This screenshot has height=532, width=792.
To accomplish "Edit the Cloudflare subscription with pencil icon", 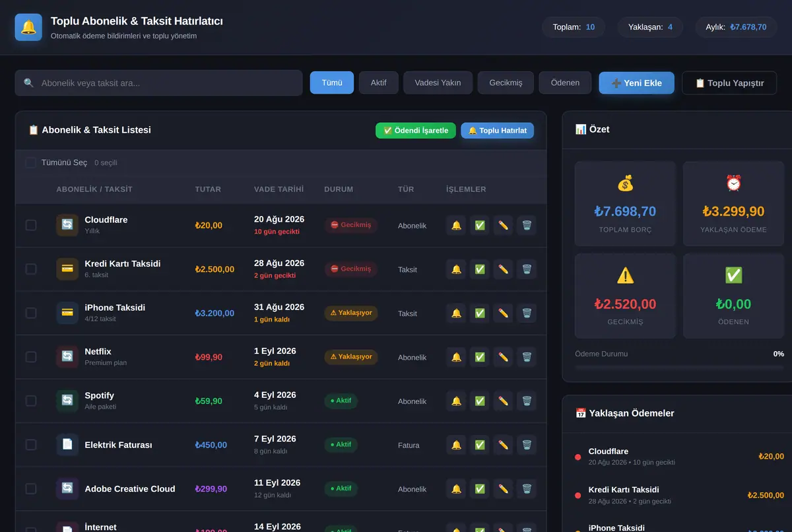I will click(503, 225).
